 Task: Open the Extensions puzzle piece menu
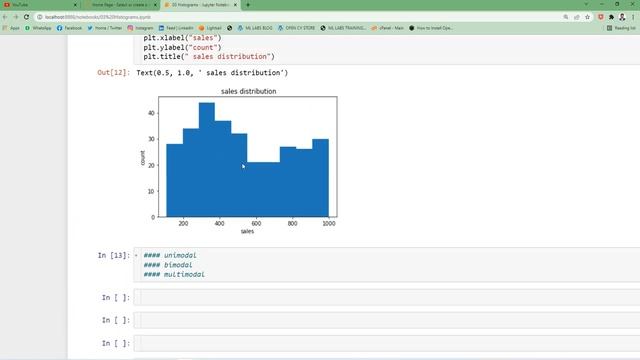pos(611,17)
